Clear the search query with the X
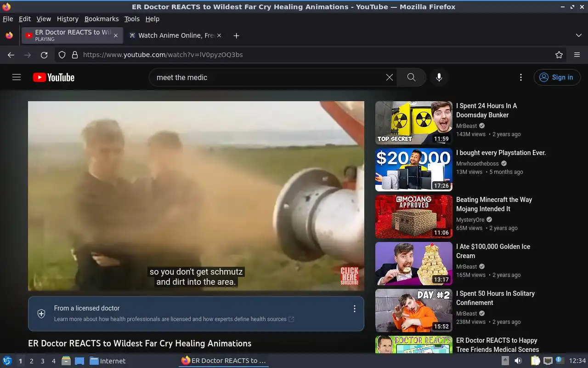Viewport: 588px width, 368px height. coord(390,77)
